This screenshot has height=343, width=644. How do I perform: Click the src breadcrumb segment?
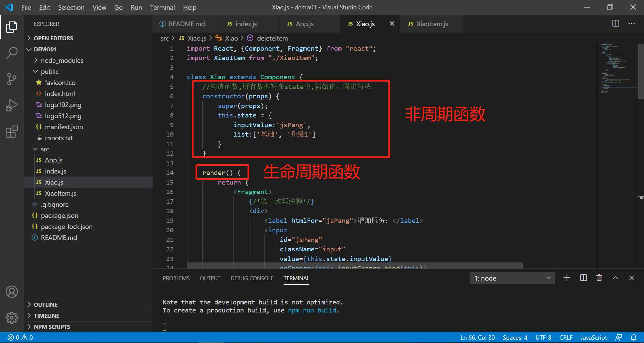pos(164,38)
